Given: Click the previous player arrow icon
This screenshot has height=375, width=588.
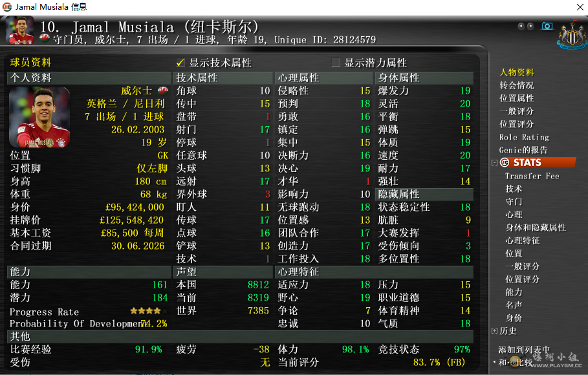Looking at the screenshot, I should click(x=521, y=27).
